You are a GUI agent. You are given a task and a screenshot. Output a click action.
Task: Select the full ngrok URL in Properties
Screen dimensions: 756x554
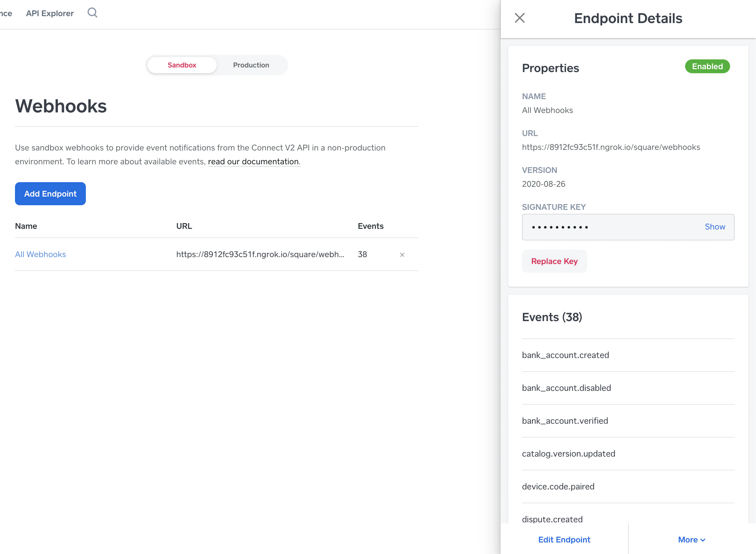pos(611,147)
